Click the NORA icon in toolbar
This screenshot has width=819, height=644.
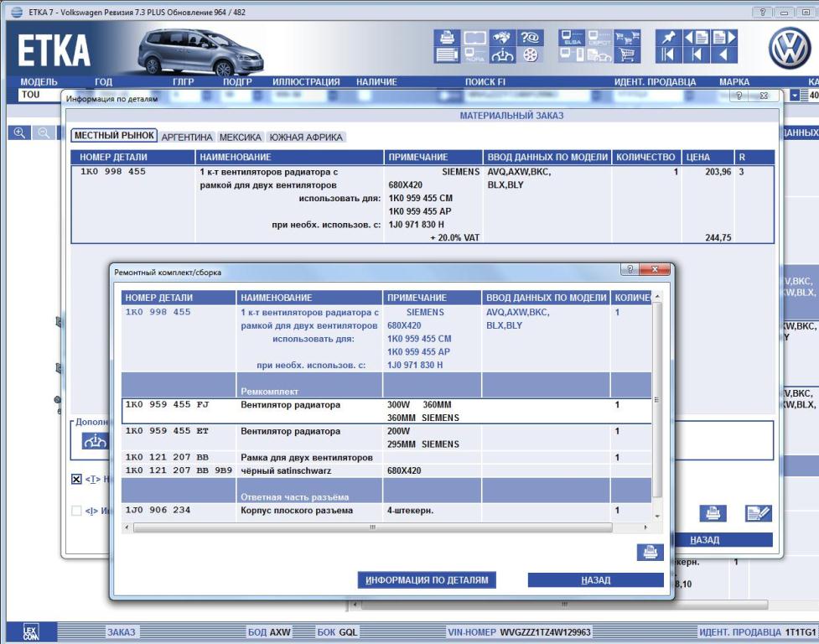click(474, 55)
